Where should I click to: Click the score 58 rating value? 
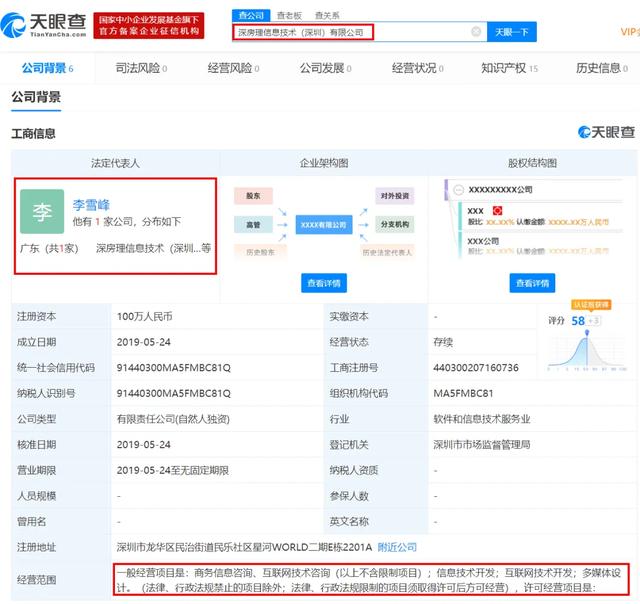coord(578,321)
